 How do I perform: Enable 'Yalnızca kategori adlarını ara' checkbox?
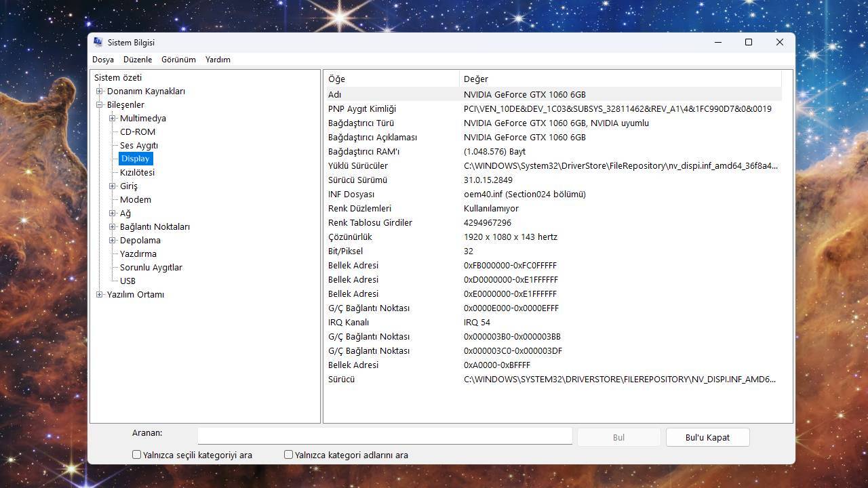tap(288, 454)
